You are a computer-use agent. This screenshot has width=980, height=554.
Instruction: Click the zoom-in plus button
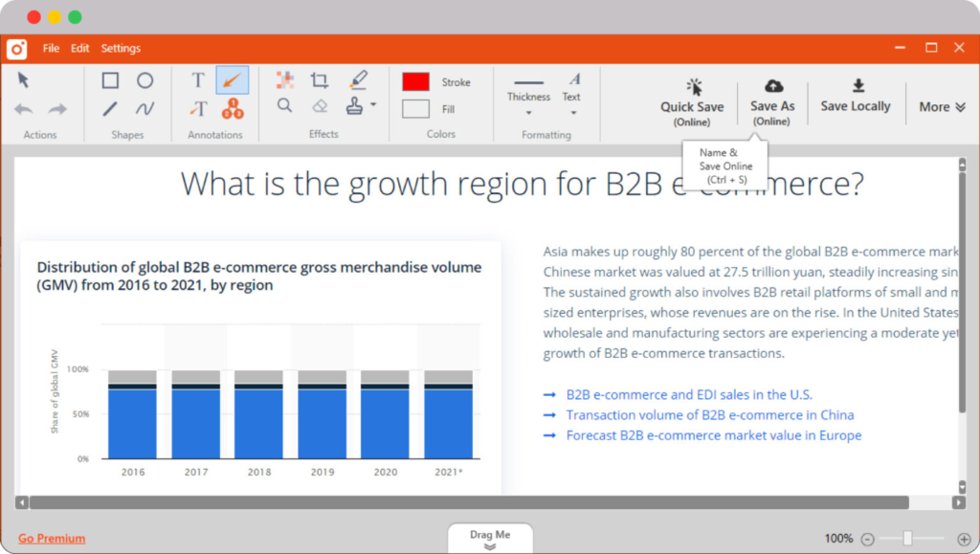[x=963, y=539]
